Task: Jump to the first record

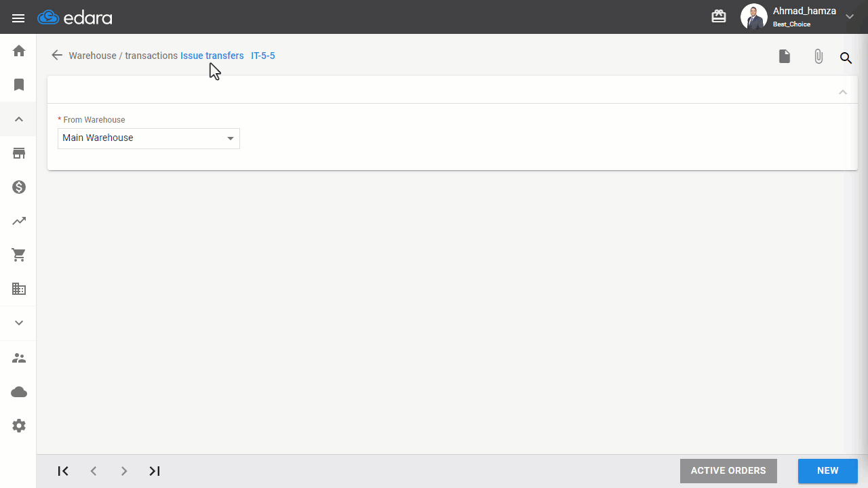Action: pos(63,471)
